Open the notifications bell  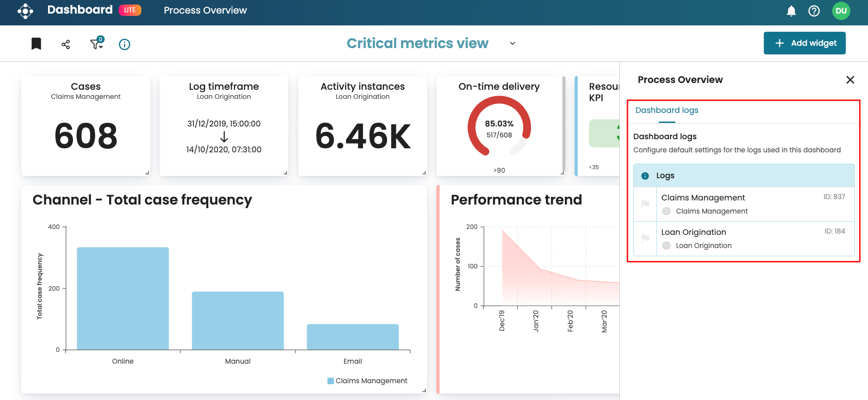[x=791, y=11]
